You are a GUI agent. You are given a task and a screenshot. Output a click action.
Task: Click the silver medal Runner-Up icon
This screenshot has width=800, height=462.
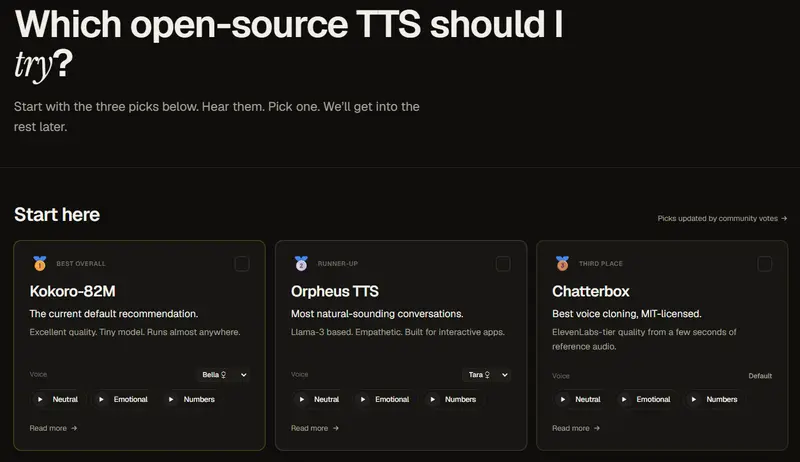[301, 263]
